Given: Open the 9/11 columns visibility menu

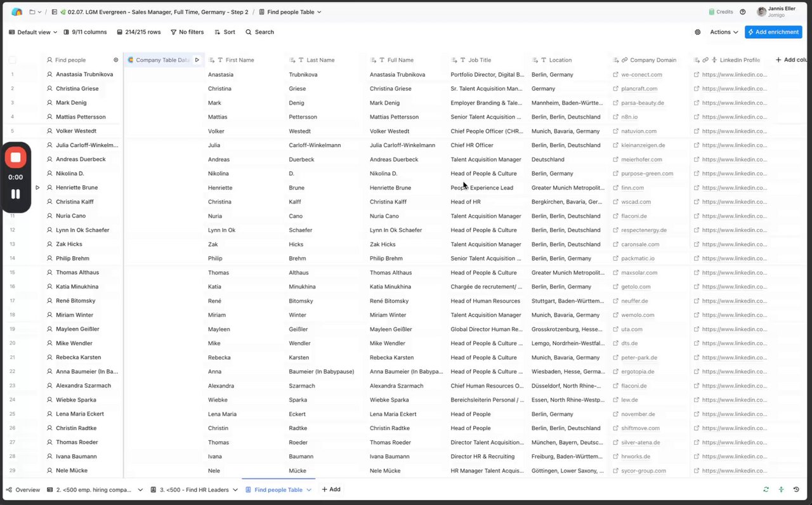Looking at the screenshot, I should coord(85,32).
